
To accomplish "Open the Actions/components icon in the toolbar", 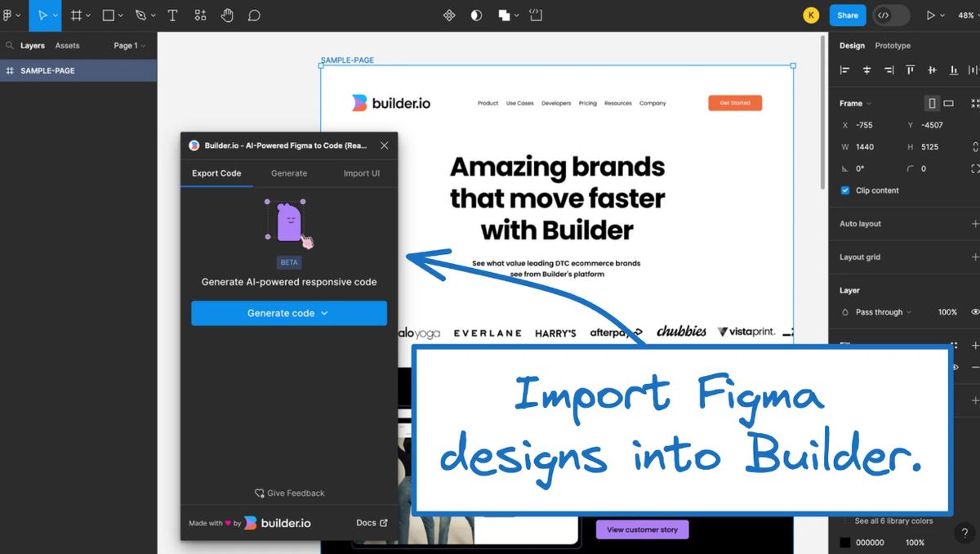I will (200, 15).
